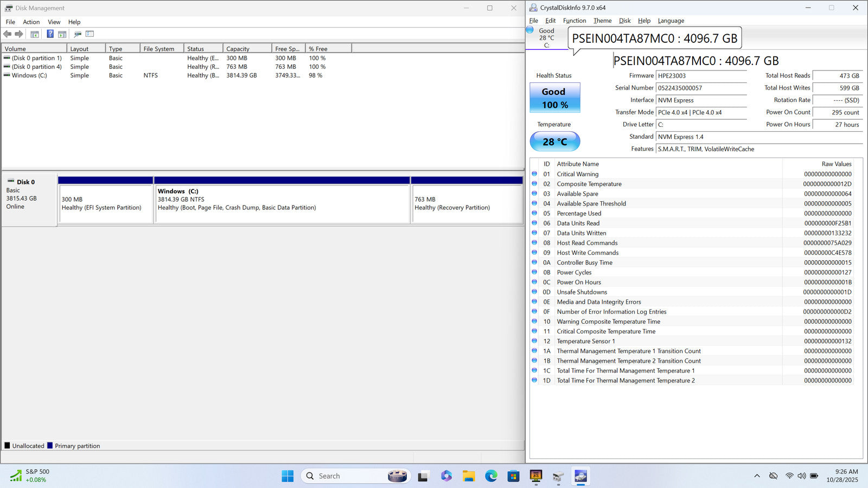Screen dimensions: 868x488
Task: Click the 28 °C temperature button
Action: coord(554,142)
